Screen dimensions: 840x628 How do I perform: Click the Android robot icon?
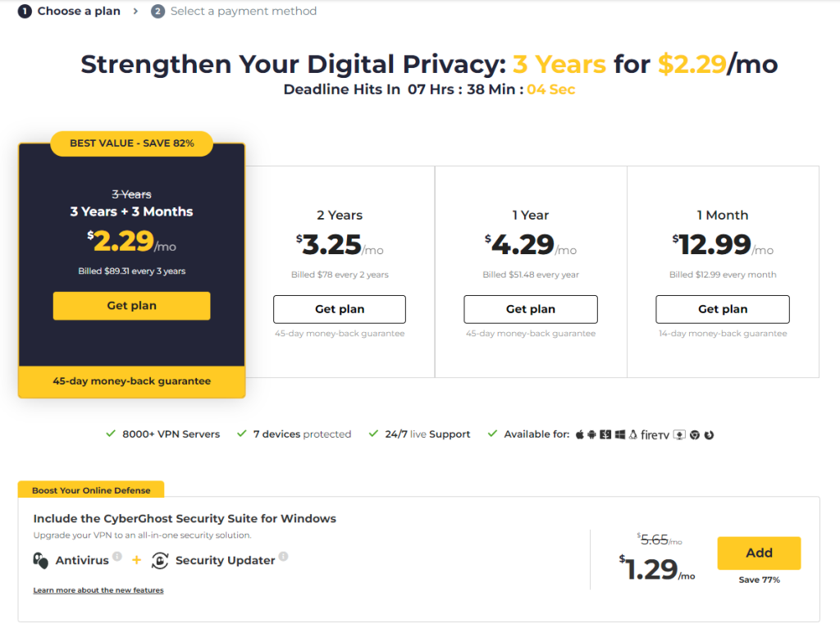point(591,435)
